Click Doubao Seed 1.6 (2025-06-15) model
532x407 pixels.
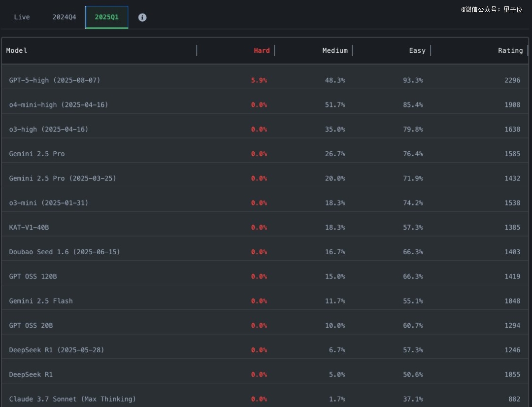click(x=65, y=252)
